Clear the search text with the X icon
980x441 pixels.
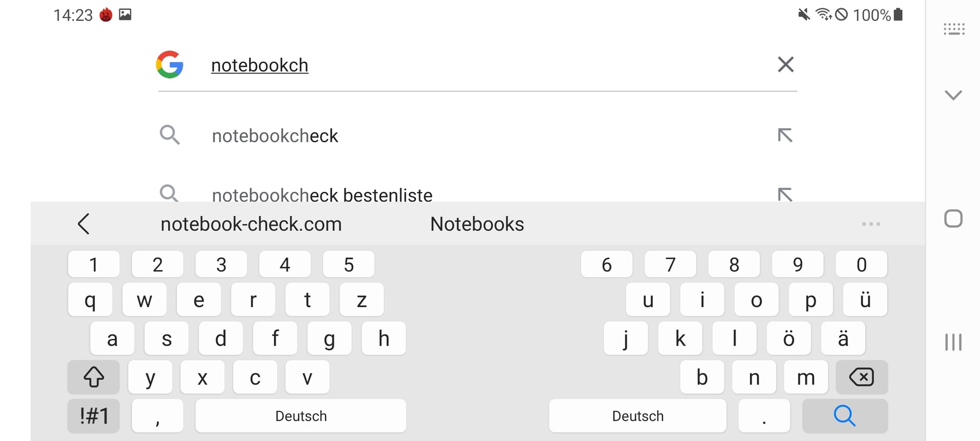coord(786,64)
